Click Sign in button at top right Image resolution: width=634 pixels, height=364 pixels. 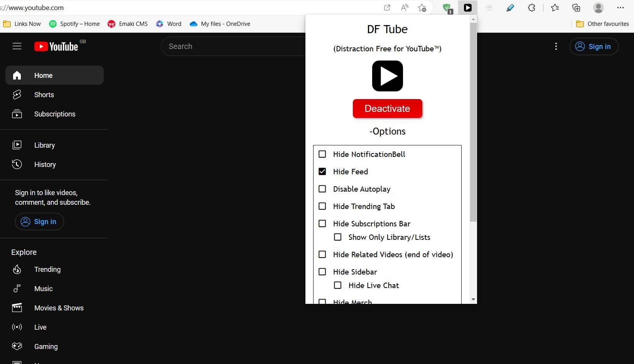tap(594, 46)
